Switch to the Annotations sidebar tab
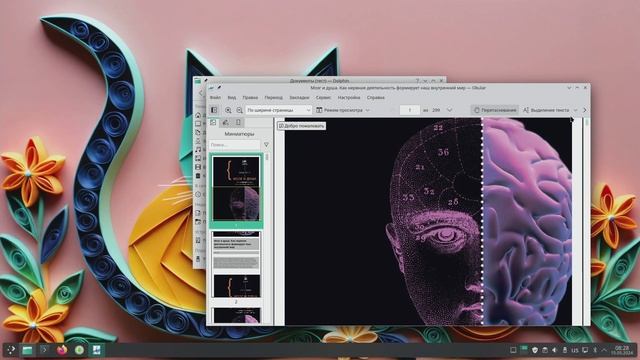The width and height of the screenshot is (640, 360). [226, 122]
